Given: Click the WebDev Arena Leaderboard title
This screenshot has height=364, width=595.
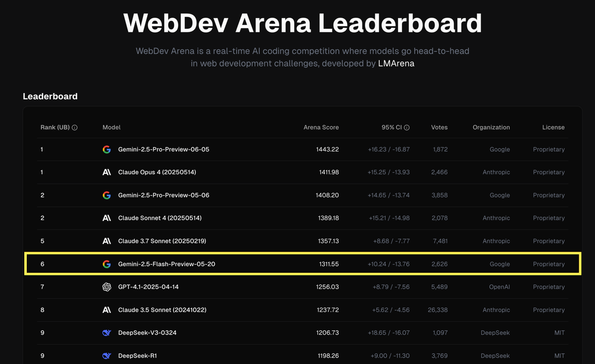Looking at the screenshot, I should click(x=302, y=23).
